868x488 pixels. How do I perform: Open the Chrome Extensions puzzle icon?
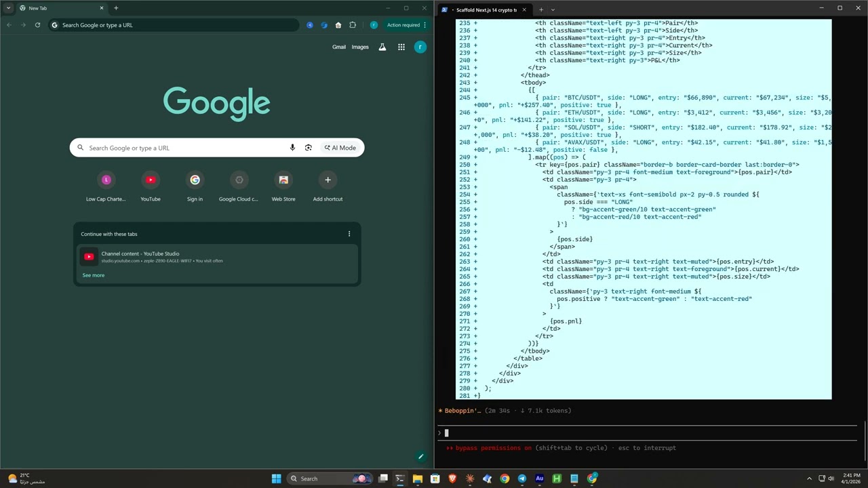[353, 25]
